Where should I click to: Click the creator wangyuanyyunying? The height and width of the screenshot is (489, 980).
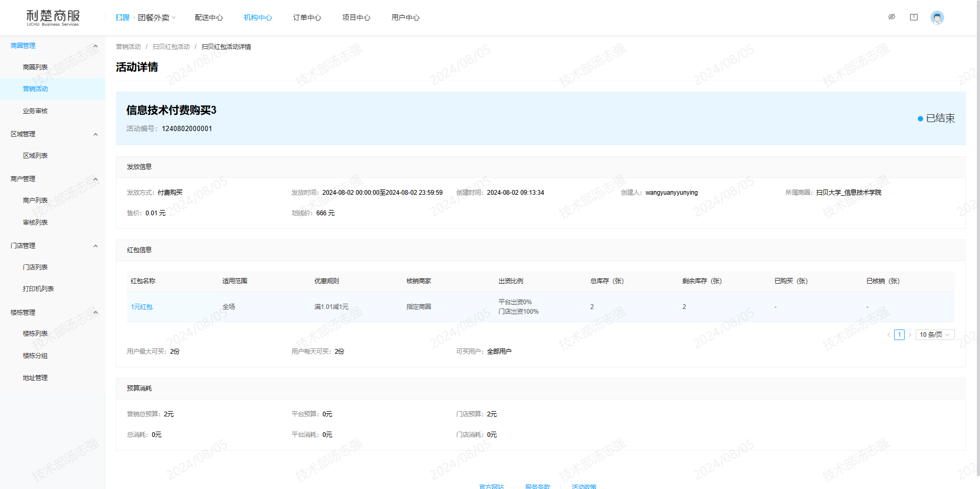pyautogui.click(x=671, y=193)
